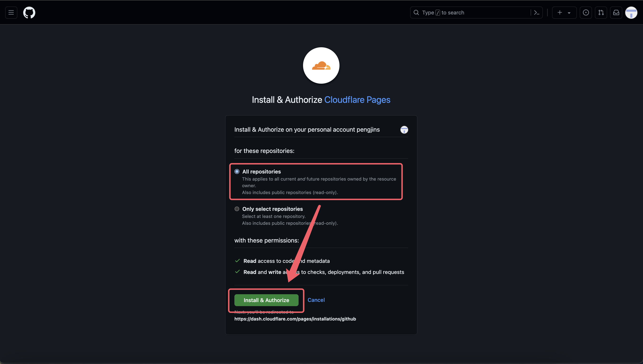Click the Cloudflare logo circle
The image size is (643, 364).
pyautogui.click(x=321, y=65)
